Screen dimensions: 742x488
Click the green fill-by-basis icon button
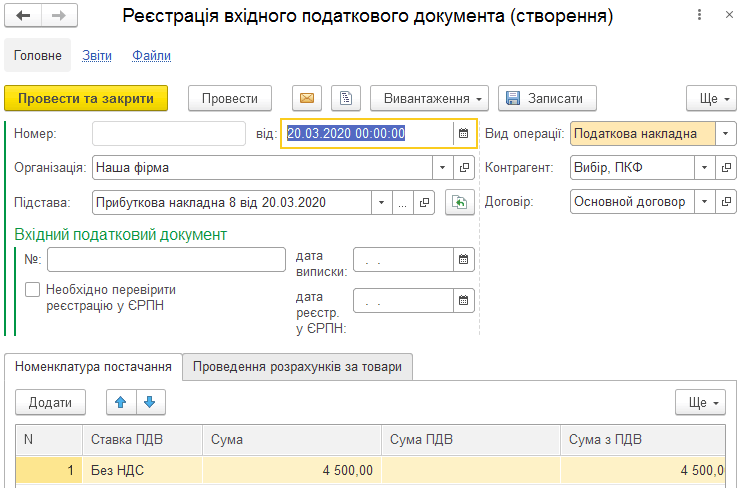pos(459,203)
